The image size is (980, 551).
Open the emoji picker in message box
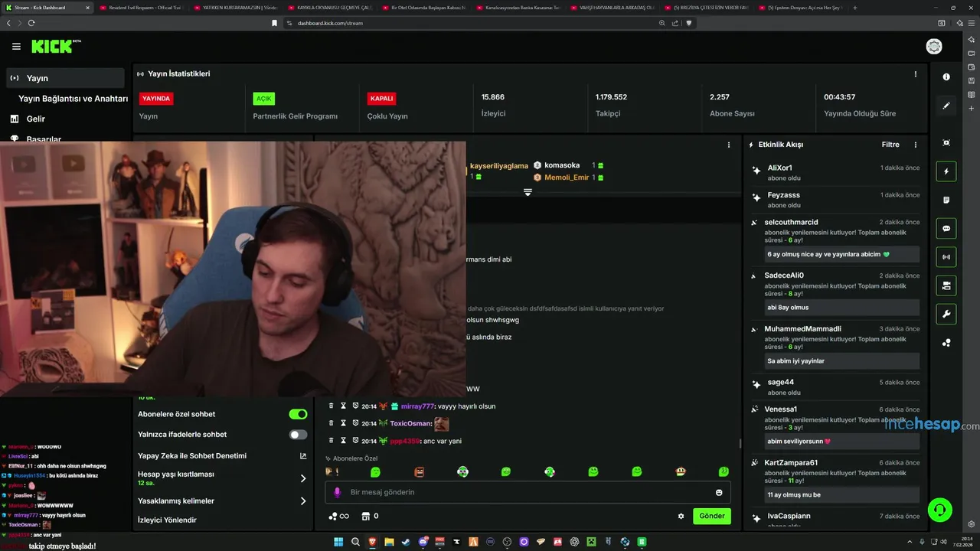tap(719, 492)
